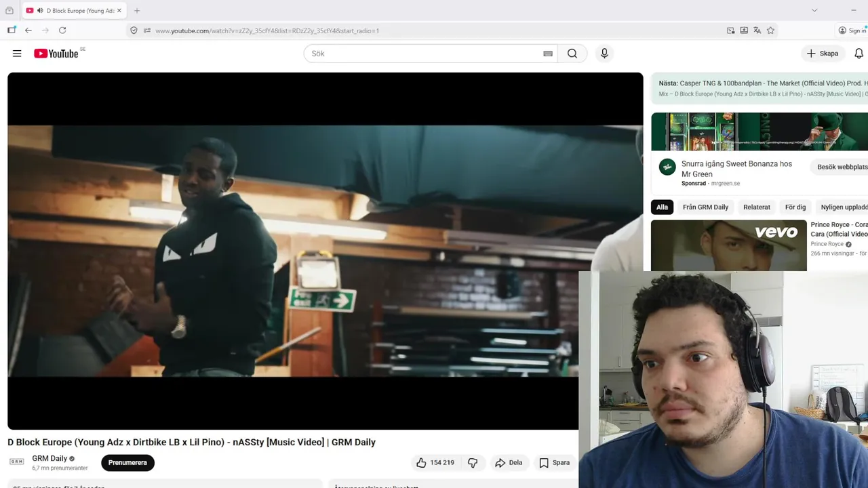The height and width of the screenshot is (488, 868).
Task: Select the D Block Europe browser tab
Action: pyautogui.click(x=75, y=11)
